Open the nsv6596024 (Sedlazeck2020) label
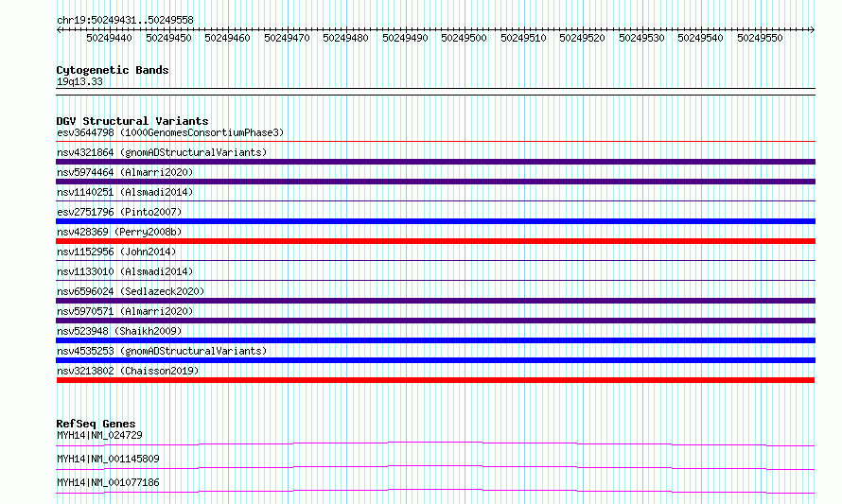 coord(131,291)
